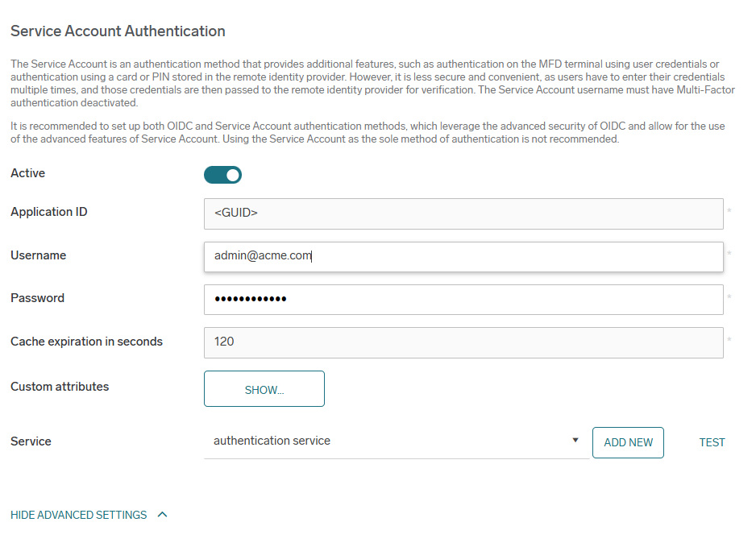
Task: Click the required asterisk beside the Password field
Action: (x=729, y=298)
